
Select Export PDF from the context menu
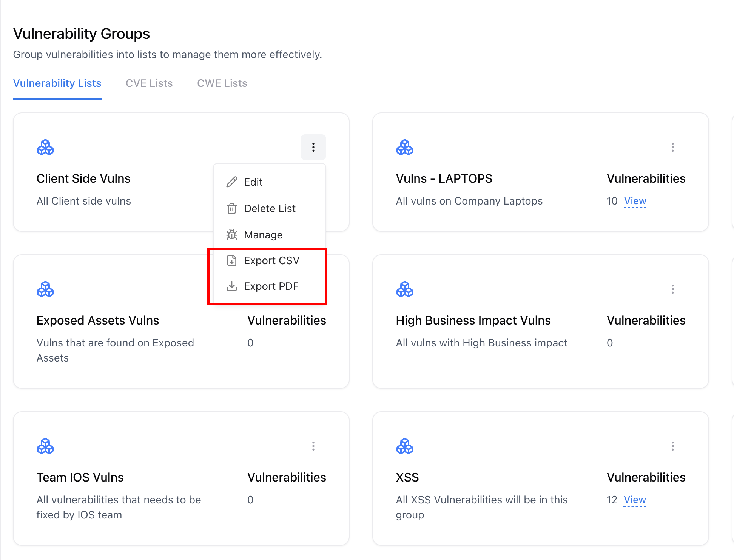point(271,286)
